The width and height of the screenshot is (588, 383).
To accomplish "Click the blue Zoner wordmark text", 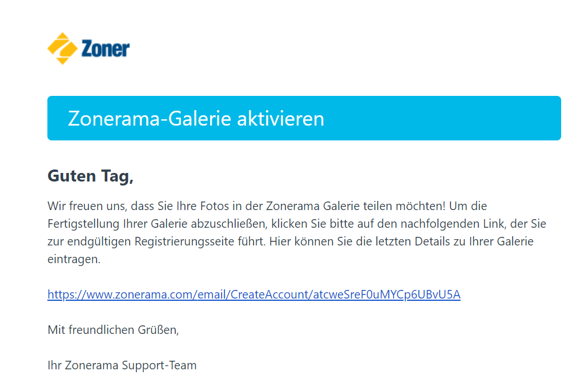I will pos(106,49).
